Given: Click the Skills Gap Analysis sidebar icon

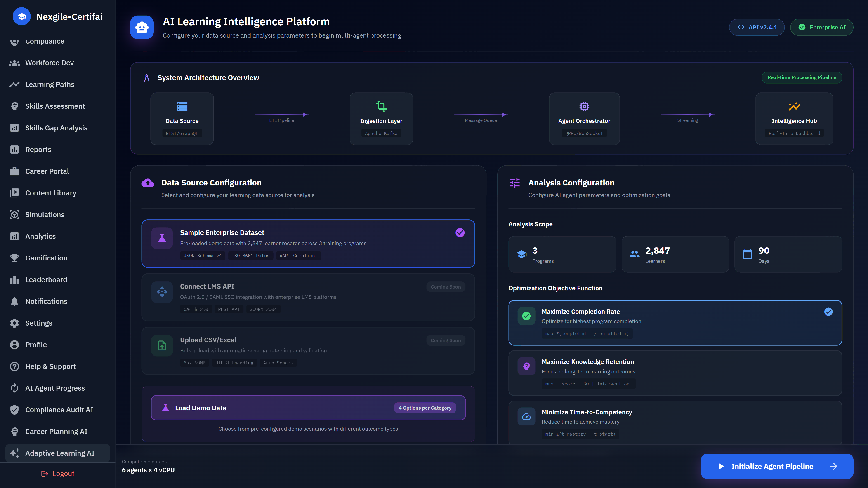Looking at the screenshot, I should pyautogui.click(x=14, y=128).
